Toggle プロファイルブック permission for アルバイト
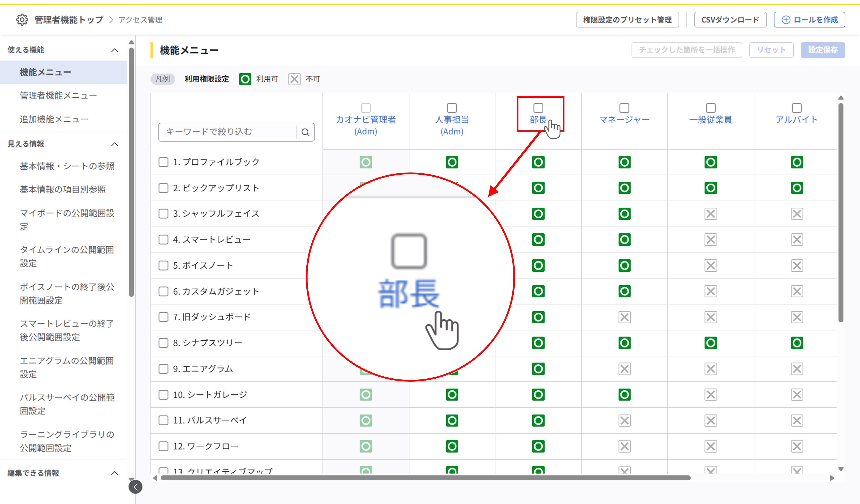This screenshot has height=504, width=860. pos(797,162)
